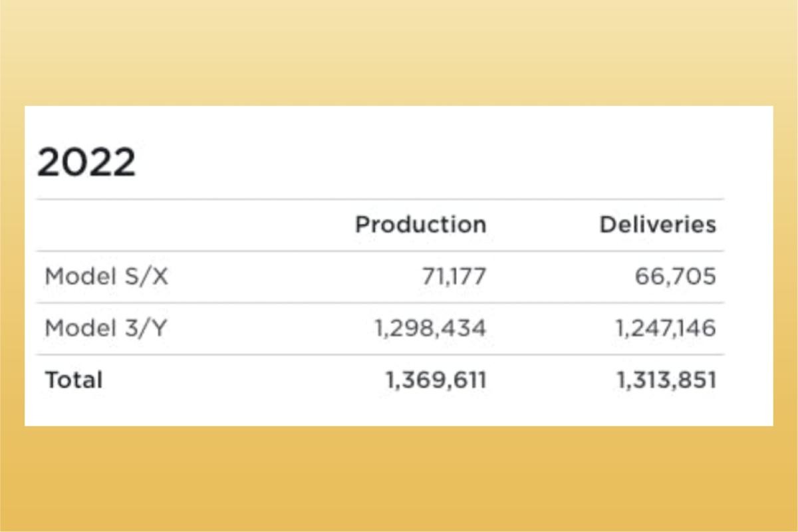Click divider between Model S/X and 3/Y rows
798x532 pixels.
point(380,303)
